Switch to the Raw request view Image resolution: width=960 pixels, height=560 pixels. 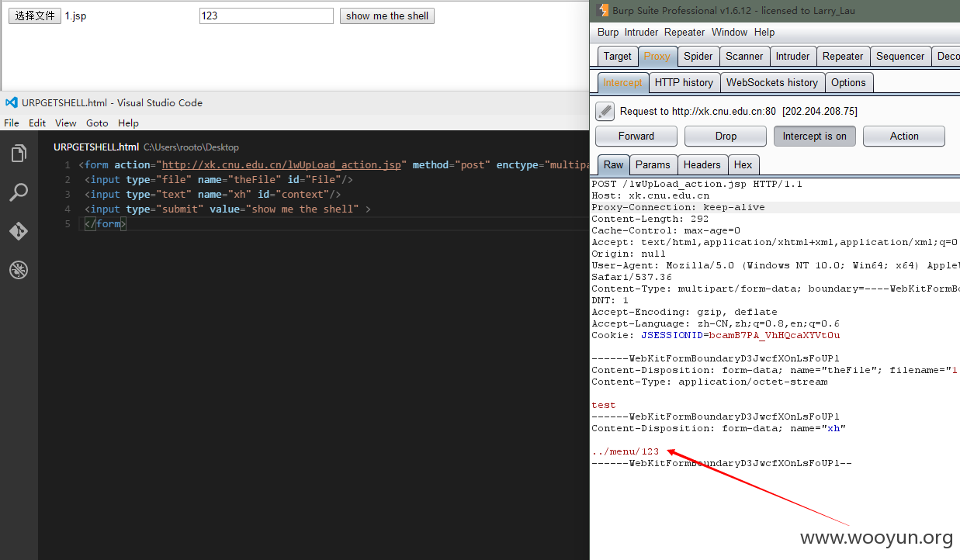(613, 164)
